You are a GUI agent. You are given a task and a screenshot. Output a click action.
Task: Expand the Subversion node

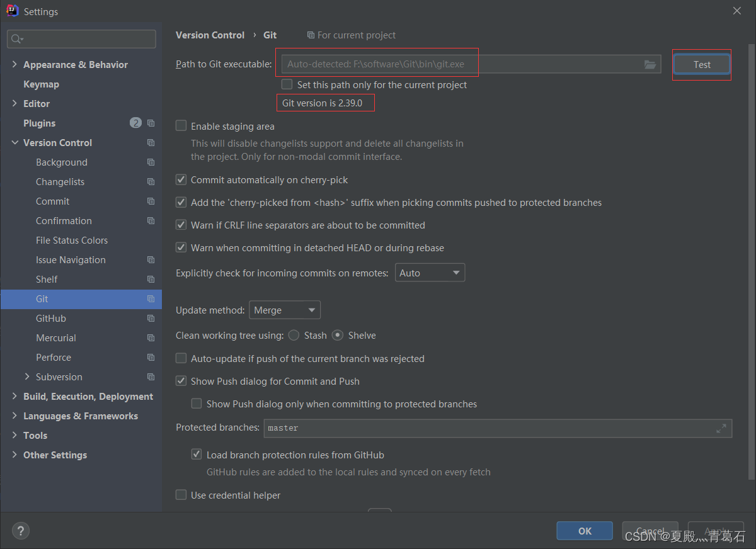(x=27, y=377)
